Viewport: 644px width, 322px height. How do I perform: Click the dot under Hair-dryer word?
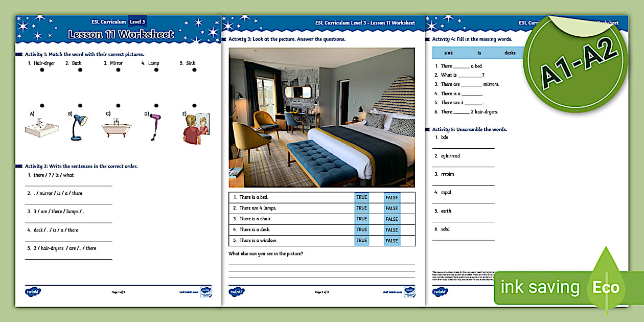(x=42, y=71)
